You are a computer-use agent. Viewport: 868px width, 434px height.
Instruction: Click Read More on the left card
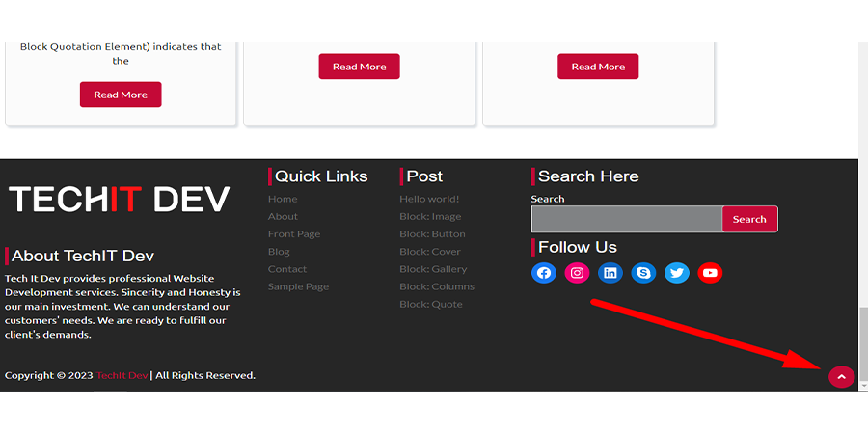(x=121, y=95)
